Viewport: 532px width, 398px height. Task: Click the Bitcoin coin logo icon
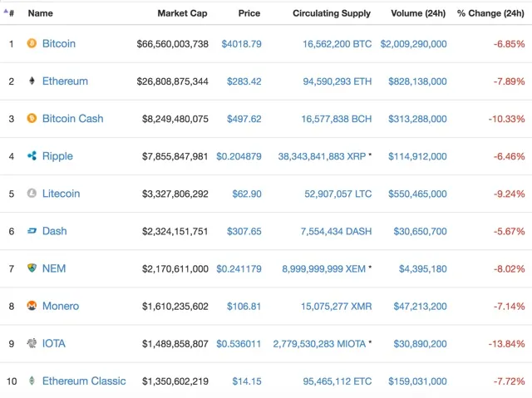(32, 43)
